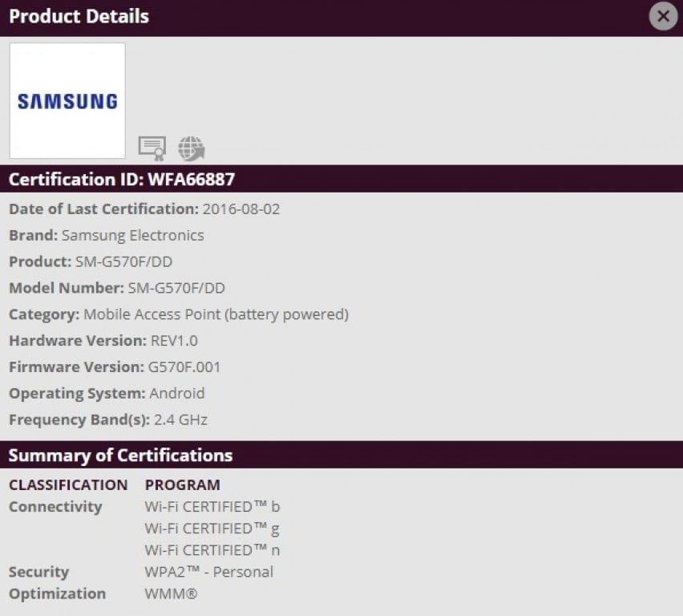Click the Product Details title
This screenshot has width=683, height=616.
point(79,17)
